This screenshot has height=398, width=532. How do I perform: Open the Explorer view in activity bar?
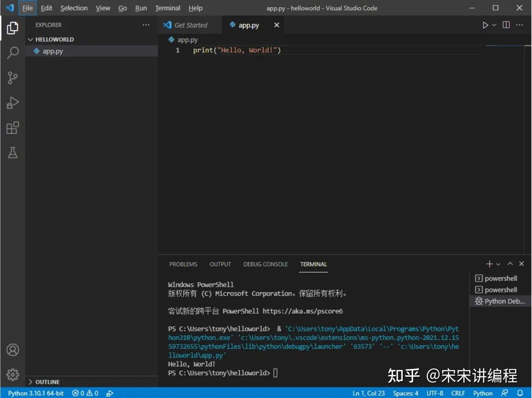point(13,28)
